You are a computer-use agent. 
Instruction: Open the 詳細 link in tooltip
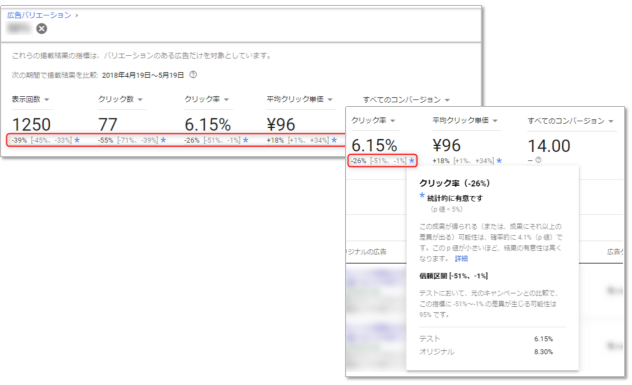click(x=462, y=258)
